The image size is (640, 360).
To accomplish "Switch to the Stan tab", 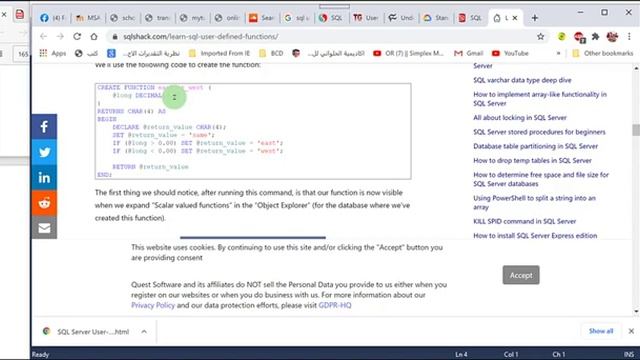I will click(436, 18).
